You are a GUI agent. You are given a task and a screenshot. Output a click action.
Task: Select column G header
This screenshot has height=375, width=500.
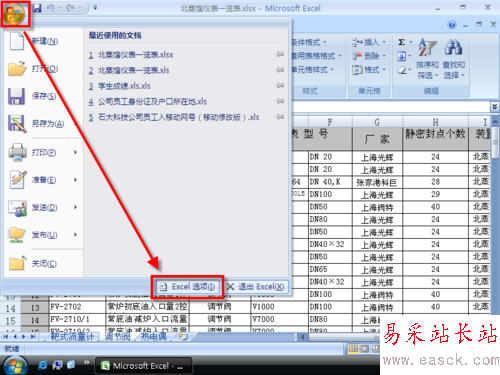pyautogui.click(x=377, y=122)
